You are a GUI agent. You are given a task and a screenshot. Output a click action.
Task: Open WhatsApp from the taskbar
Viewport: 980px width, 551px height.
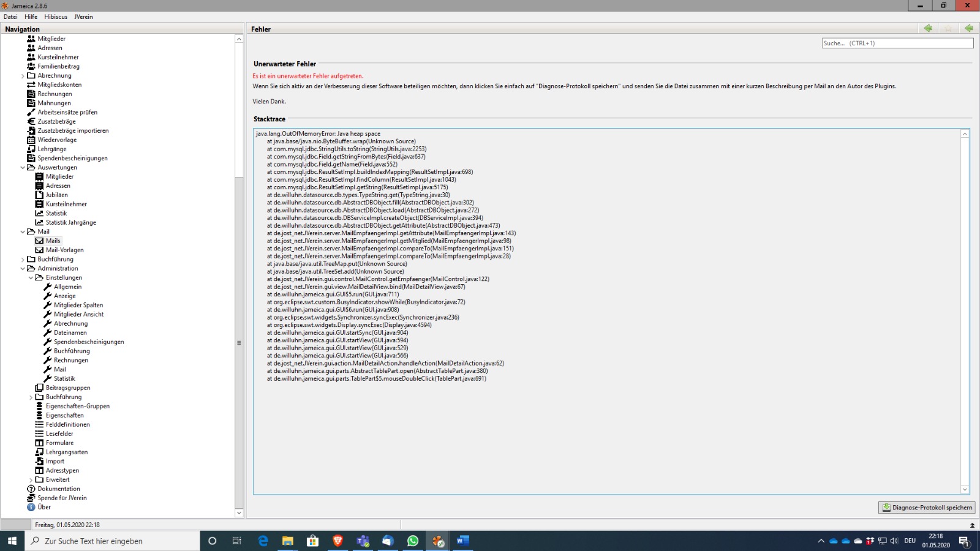click(x=413, y=541)
